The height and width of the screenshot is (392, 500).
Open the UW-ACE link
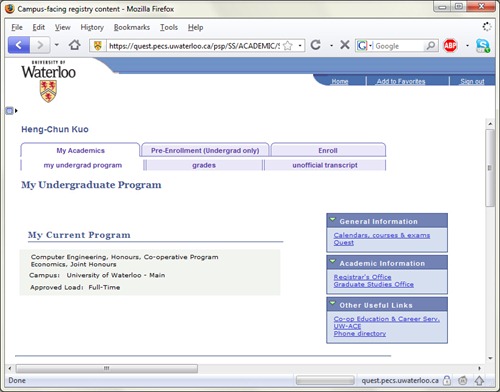click(347, 326)
